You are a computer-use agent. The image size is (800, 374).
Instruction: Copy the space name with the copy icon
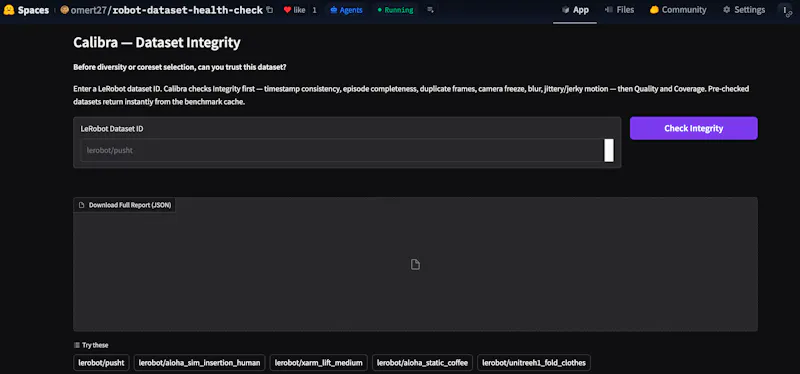tap(270, 10)
